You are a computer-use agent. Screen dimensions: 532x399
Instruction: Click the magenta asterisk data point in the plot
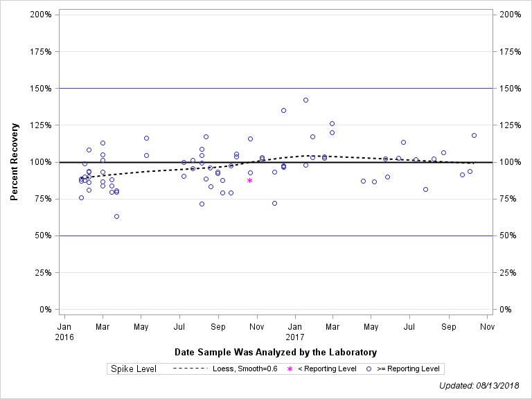point(249,181)
